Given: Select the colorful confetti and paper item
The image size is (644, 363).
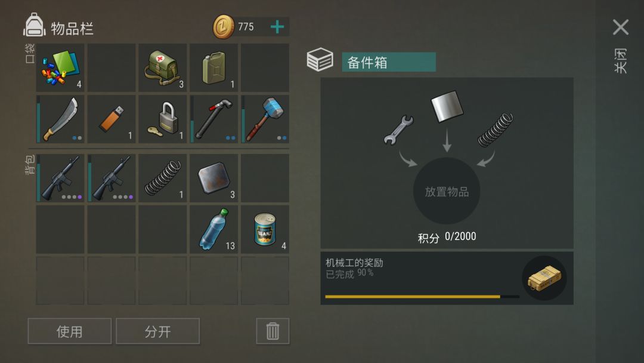Looking at the screenshot, I should click(60, 68).
